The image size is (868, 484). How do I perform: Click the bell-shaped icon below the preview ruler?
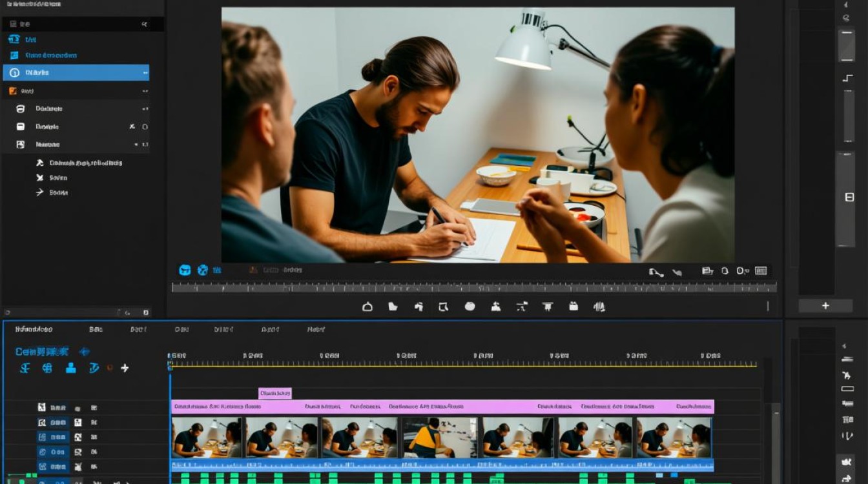tap(367, 307)
